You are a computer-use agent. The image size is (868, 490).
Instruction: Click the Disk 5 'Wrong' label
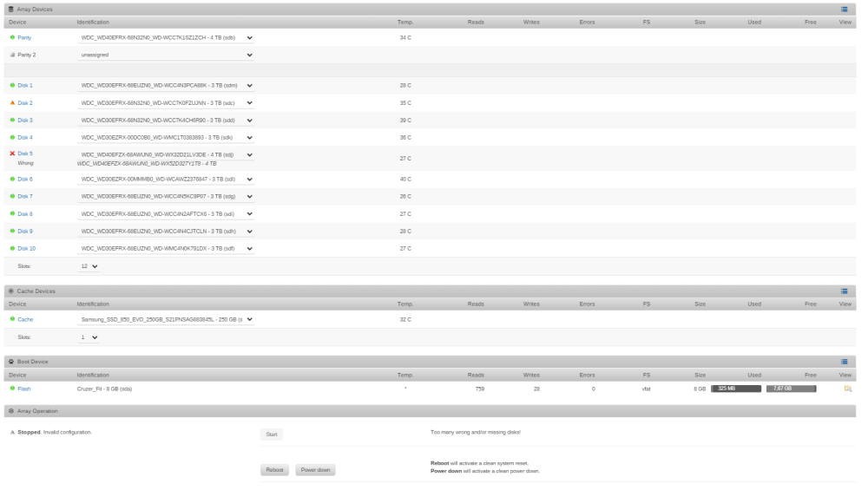click(x=25, y=163)
